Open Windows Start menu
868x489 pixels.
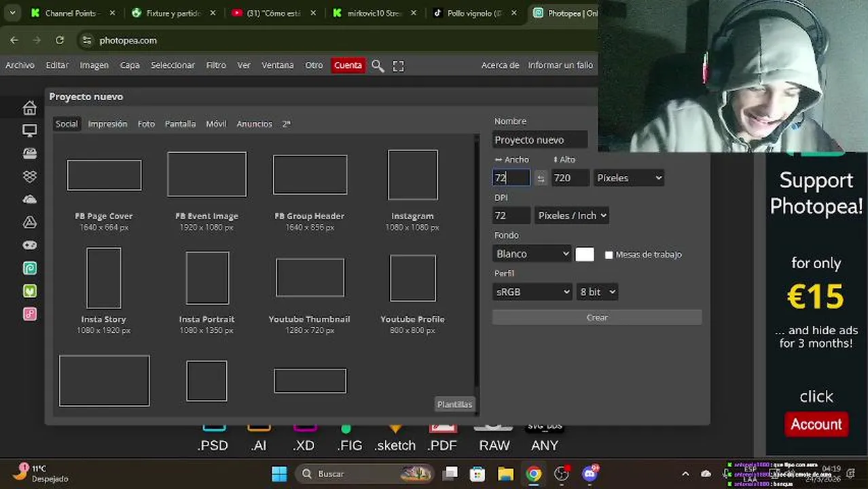tap(279, 473)
